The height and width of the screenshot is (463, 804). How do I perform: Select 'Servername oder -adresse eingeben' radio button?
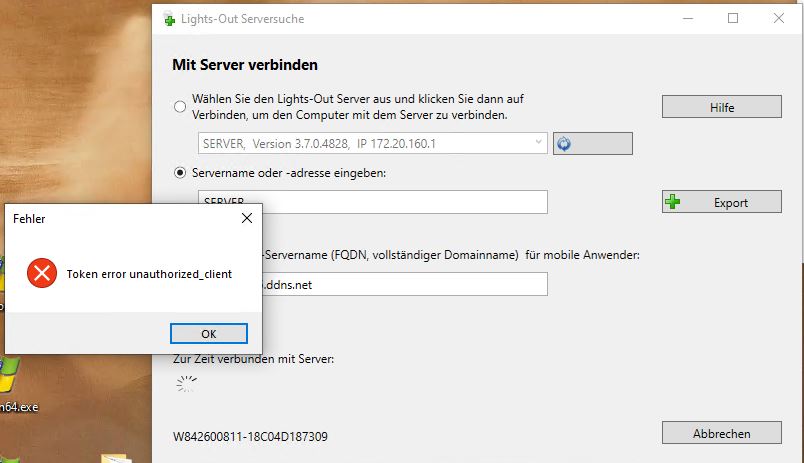[180, 173]
